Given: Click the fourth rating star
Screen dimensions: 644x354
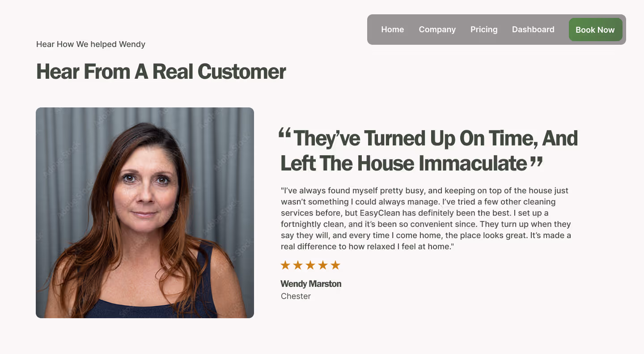Looking at the screenshot, I should click(x=323, y=265).
